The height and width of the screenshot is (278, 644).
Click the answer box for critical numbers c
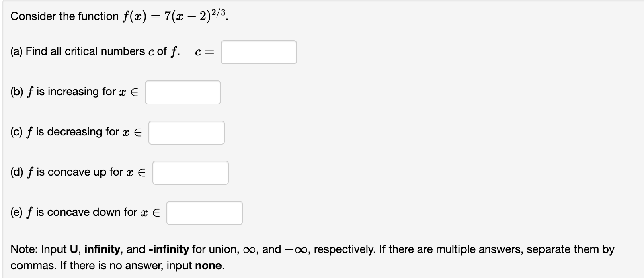click(x=258, y=52)
